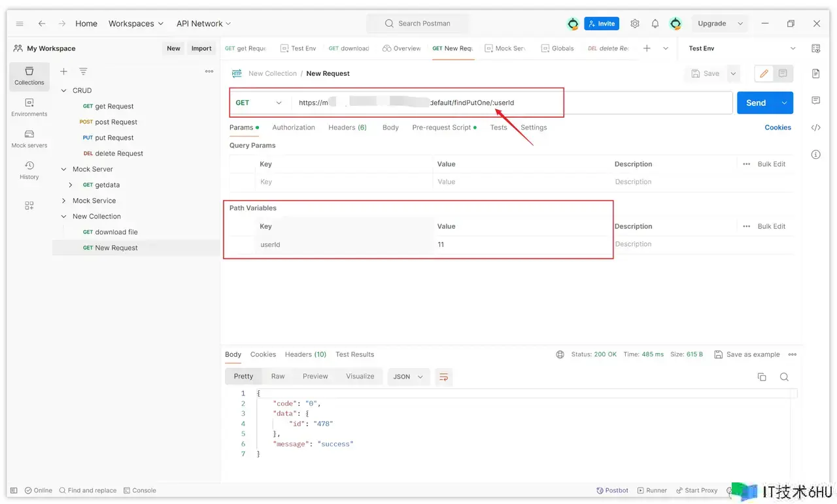
Task: Open the Send button dropdown arrow
Action: tap(784, 103)
